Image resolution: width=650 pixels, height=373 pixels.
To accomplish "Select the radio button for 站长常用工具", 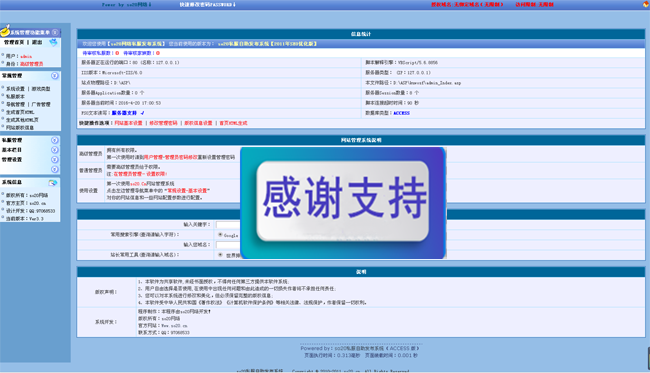I will [220, 255].
